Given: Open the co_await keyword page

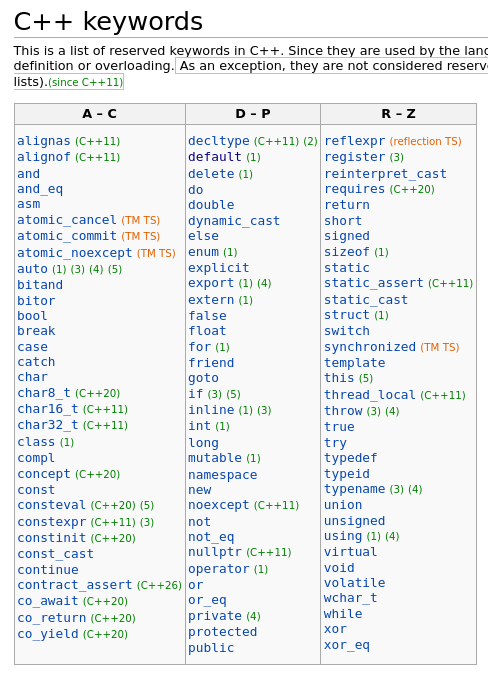Looking at the screenshot, I should 48,601.
